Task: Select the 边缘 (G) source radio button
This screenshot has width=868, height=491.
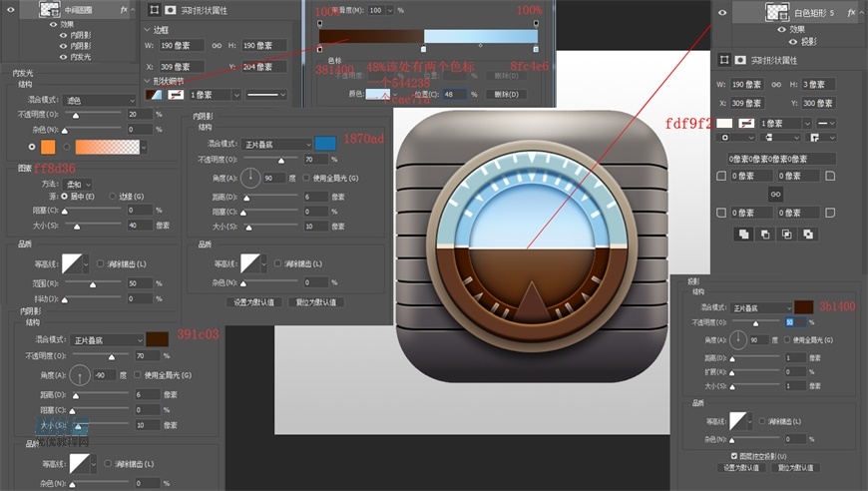Action: [x=113, y=197]
